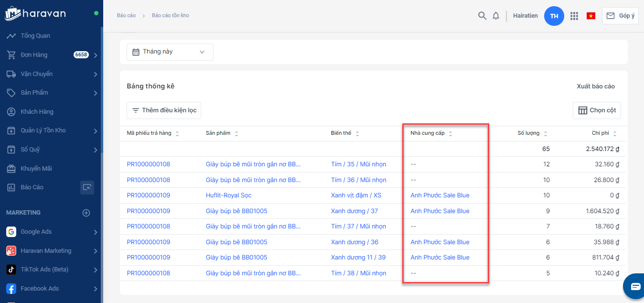Open the notifications bell

(496, 16)
